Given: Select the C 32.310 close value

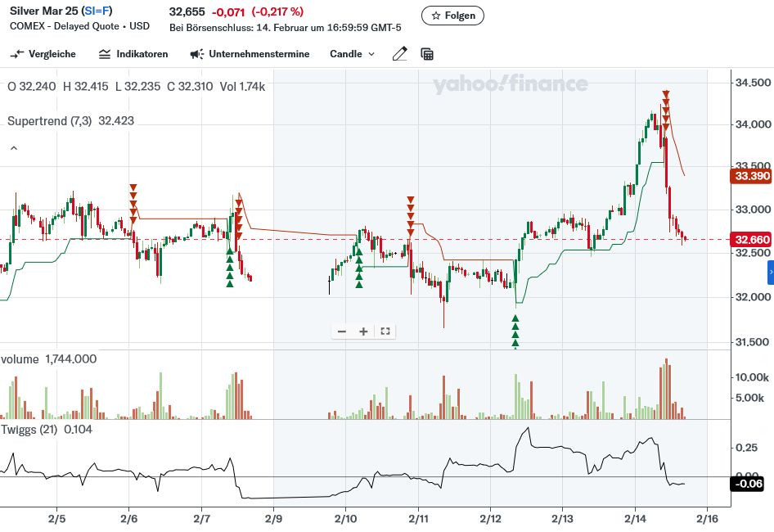Looking at the screenshot, I should click(x=190, y=87).
